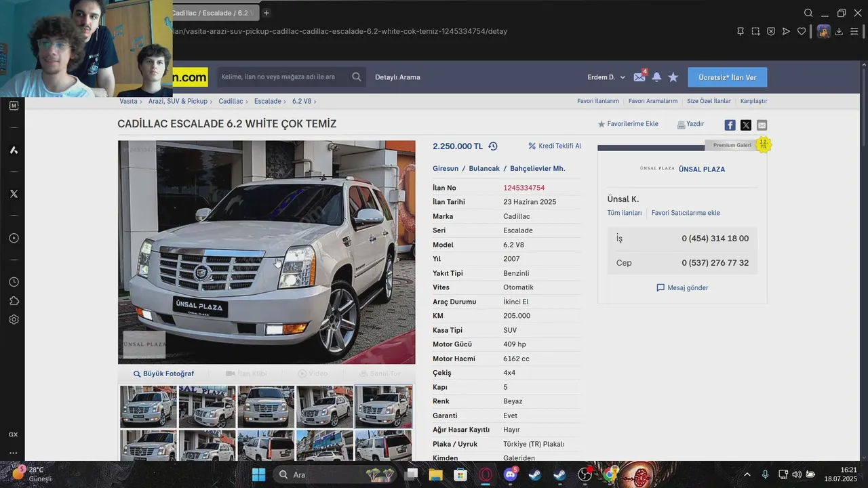This screenshot has width=868, height=488.
Task: Open the ad blocker shield icon
Action: point(771,31)
